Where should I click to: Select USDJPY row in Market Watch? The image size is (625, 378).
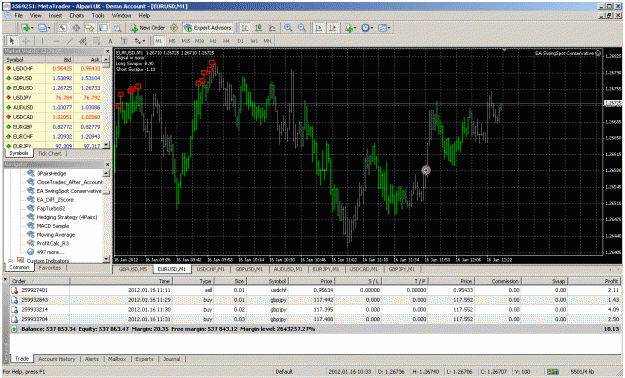pos(53,98)
